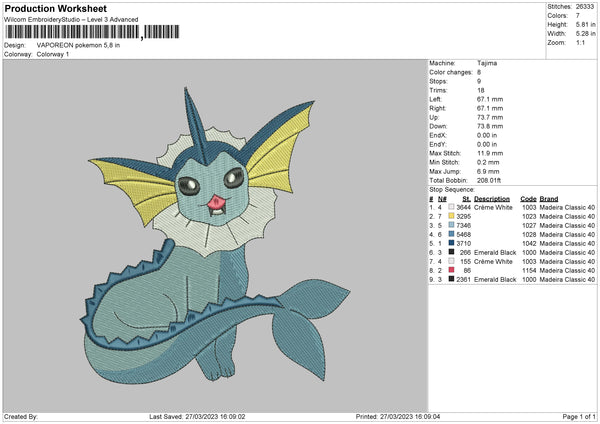Screen dimensions: 600x424
Task: Click the 'Brand' column header
Action: [549, 199]
